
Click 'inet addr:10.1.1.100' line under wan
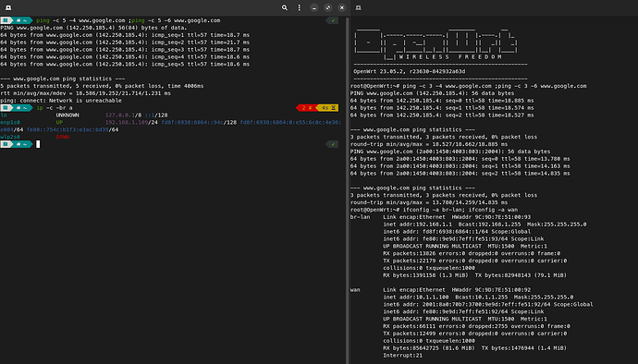click(x=478, y=297)
